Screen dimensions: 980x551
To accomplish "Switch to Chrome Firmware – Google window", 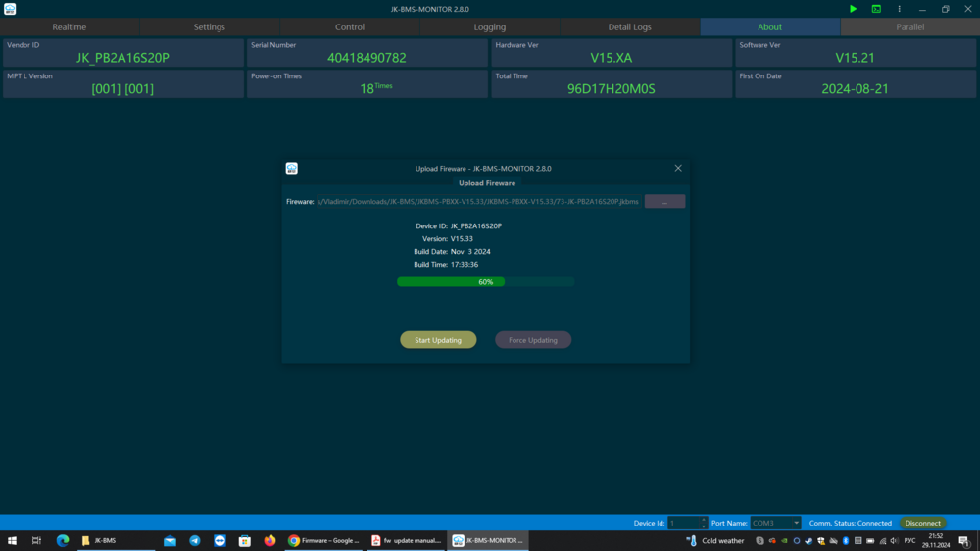I will pyautogui.click(x=323, y=541).
